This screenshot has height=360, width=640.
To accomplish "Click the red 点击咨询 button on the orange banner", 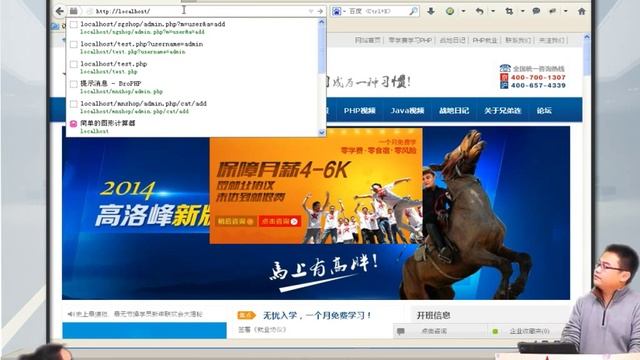I will 279,221.
